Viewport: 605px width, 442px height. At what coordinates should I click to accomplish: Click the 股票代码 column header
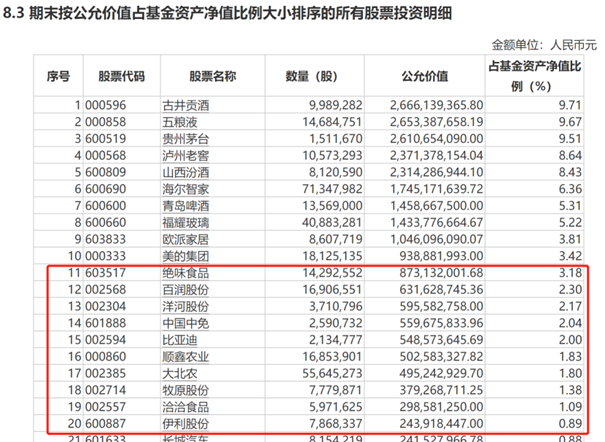coord(122,76)
